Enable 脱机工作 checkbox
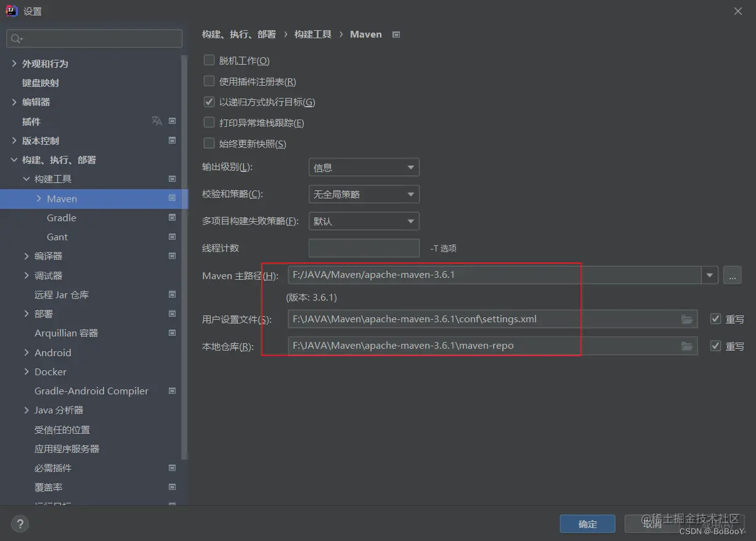 (x=209, y=60)
